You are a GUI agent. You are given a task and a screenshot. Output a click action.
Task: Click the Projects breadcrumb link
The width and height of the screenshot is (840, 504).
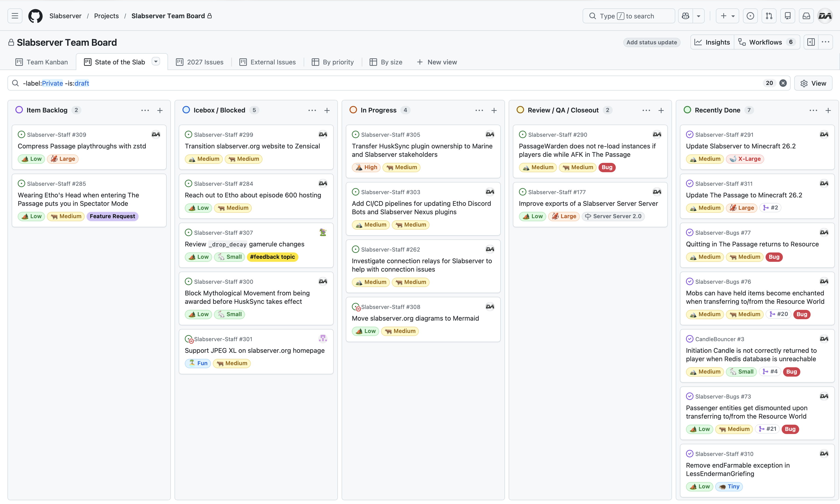[106, 16]
